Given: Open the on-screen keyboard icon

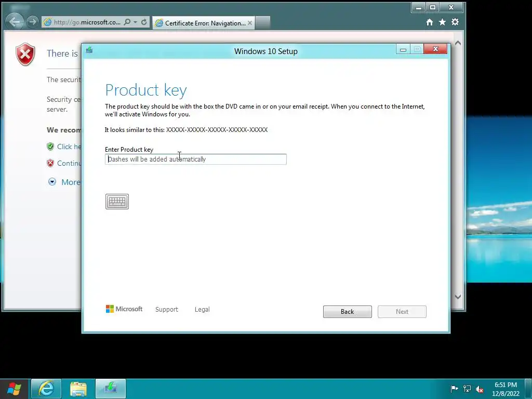Looking at the screenshot, I should click(x=117, y=202).
